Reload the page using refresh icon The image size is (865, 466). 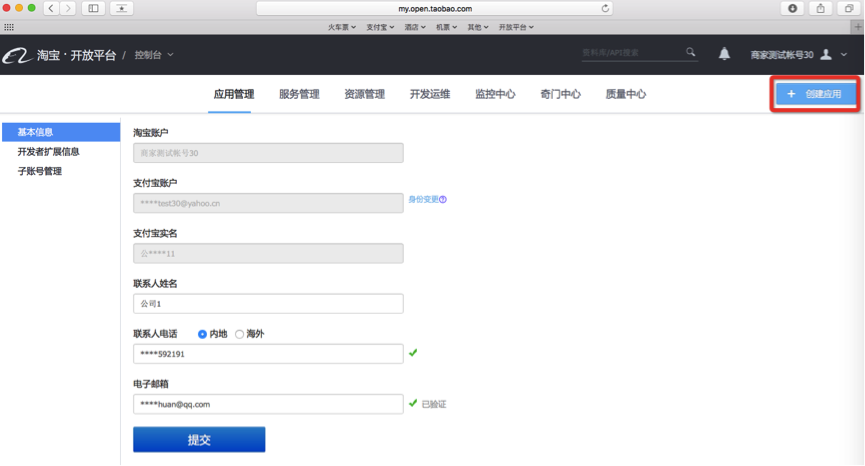point(605,8)
